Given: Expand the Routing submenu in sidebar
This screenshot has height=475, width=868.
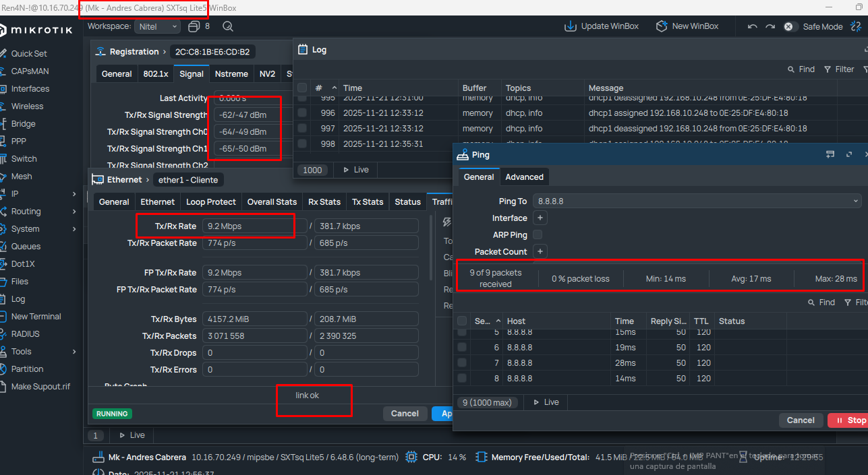Looking at the screenshot, I should tap(74, 211).
